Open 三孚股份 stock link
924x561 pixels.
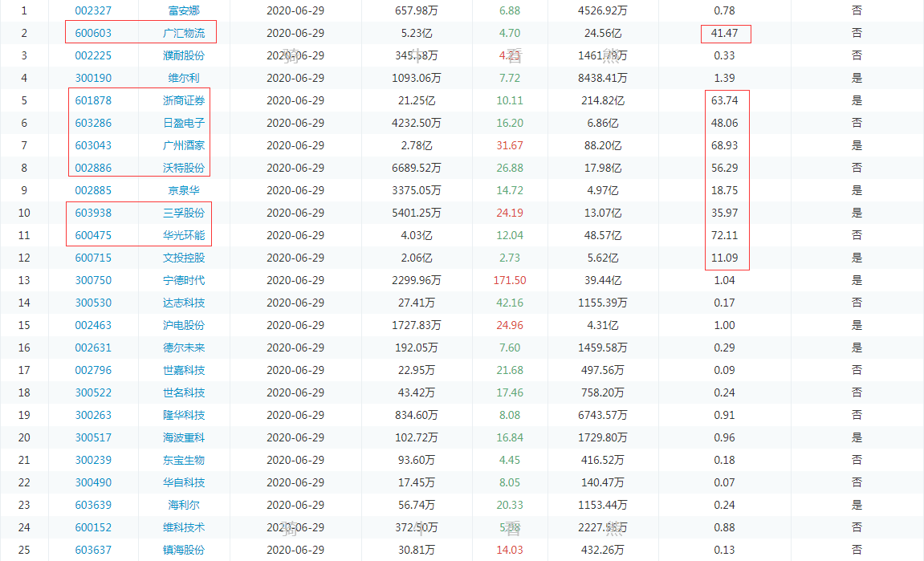coord(184,213)
